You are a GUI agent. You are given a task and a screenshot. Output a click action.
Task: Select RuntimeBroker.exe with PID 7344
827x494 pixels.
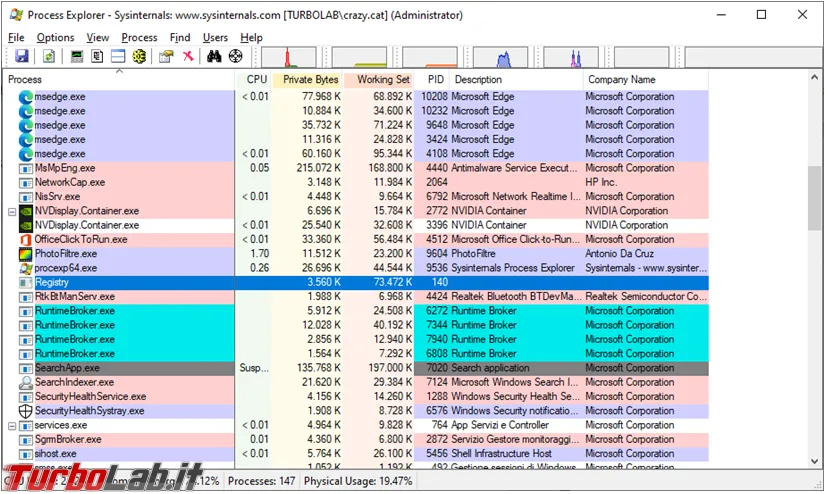[x=356, y=325]
